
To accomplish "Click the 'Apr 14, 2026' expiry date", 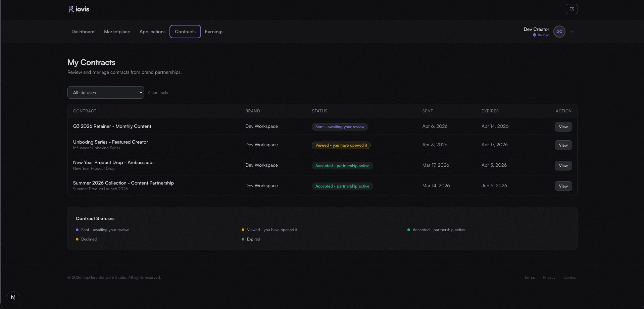I will [x=495, y=126].
